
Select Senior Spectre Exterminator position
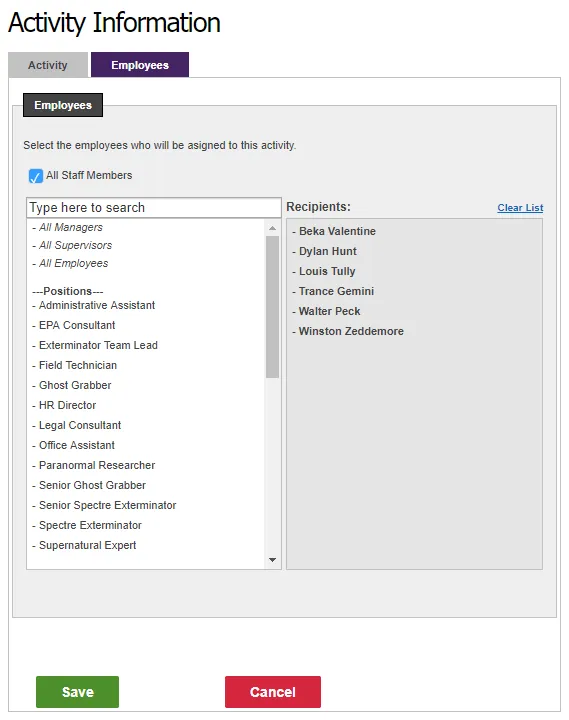[x=107, y=505]
